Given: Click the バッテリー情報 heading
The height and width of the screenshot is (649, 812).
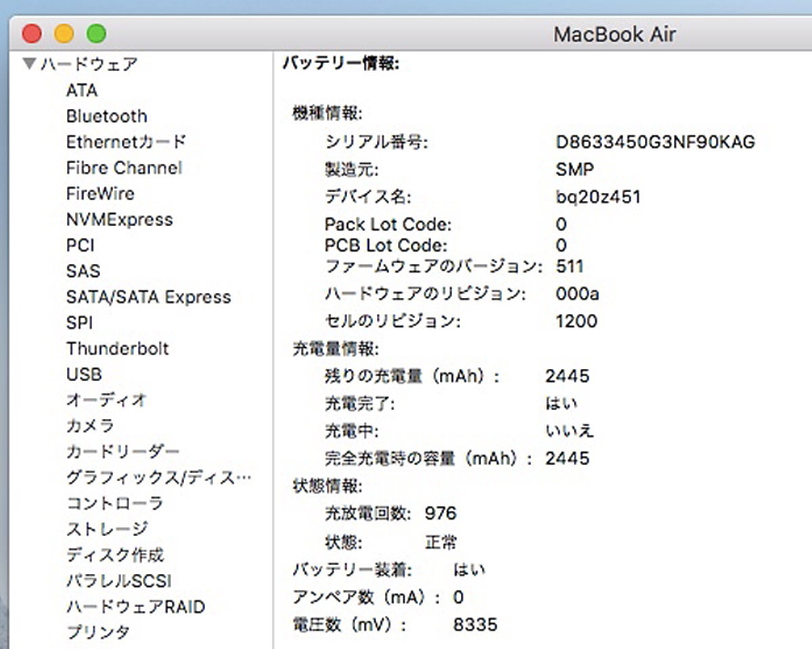Looking at the screenshot, I should pyautogui.click(x=341, y=64).
